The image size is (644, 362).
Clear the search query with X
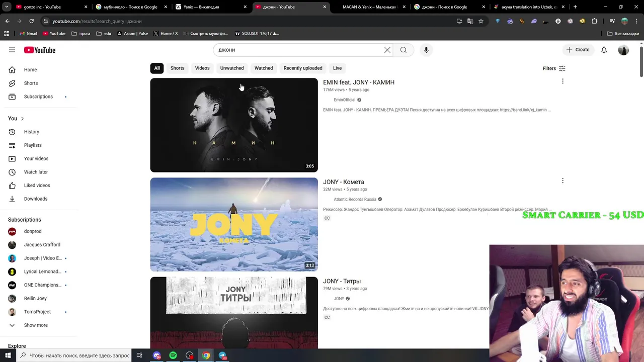click(x=387, y=50)
